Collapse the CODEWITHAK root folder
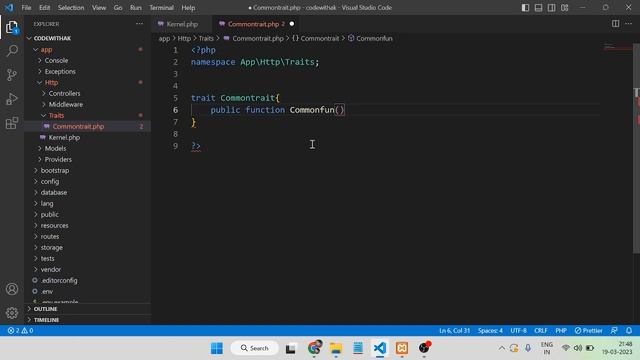This screenshot has height=360, width=640. tap(88, 38)
